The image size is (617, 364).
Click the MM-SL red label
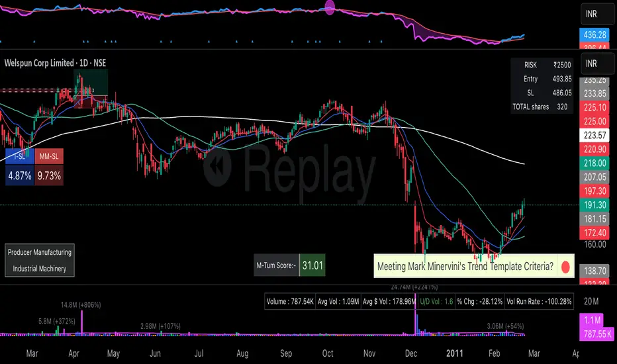49,156
